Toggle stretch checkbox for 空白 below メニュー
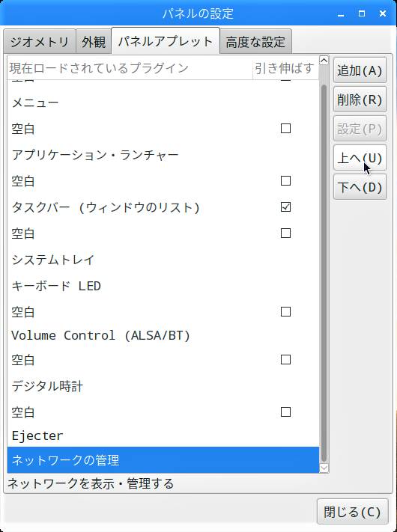Viewport: 397px width, 532px height. (x=285, y=129)
